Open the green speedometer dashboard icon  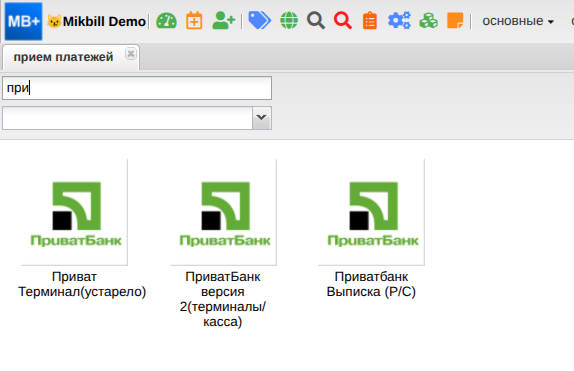point(166,21)
